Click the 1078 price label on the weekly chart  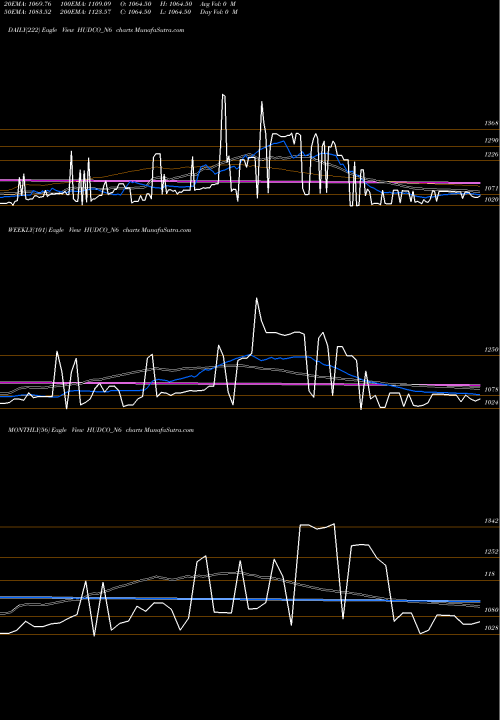(x=491, y=389)
